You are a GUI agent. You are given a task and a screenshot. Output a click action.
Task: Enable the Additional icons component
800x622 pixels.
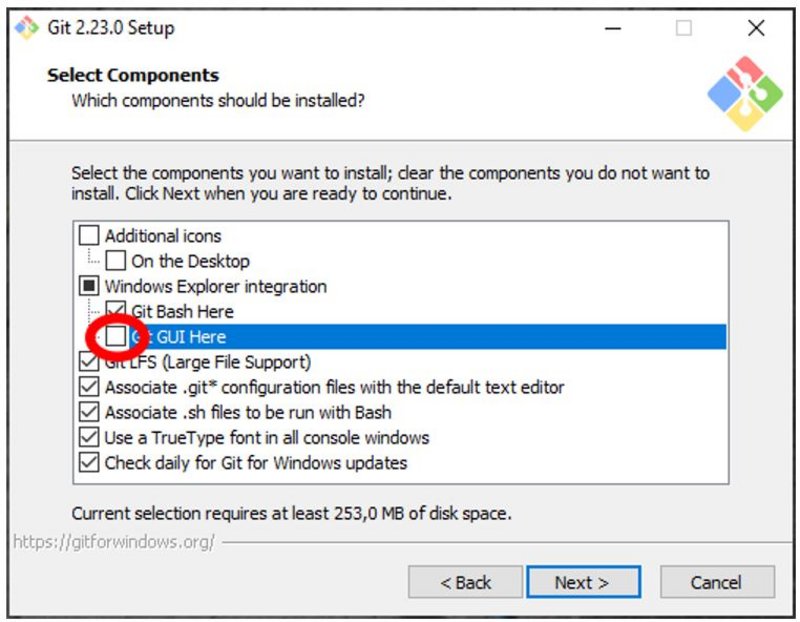pyautogui.click(x=89, y=236)
